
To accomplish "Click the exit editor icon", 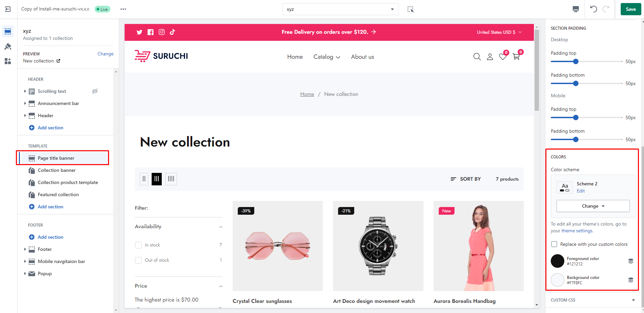I will click(x=8, y=9).
